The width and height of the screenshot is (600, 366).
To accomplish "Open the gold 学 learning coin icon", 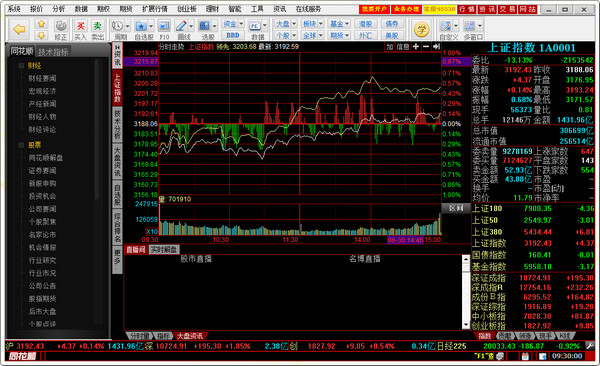I will (422, 29).
